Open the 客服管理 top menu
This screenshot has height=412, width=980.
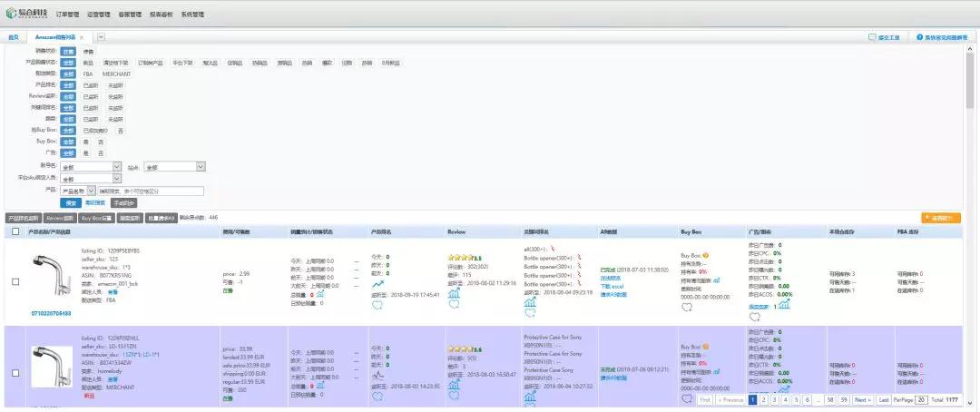pyautogui.click(x=130, y=14)
